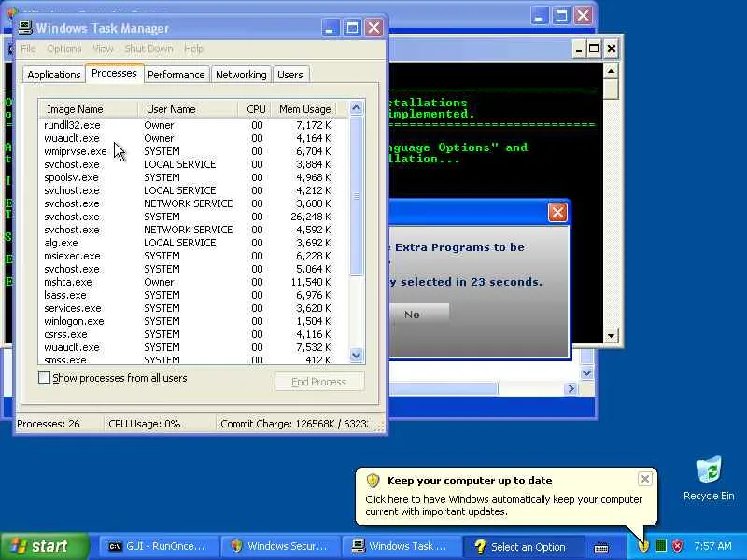Switch to the Performance tab
Image resolution: width=747 pixels, height=560 pixels.
point(176,75)
